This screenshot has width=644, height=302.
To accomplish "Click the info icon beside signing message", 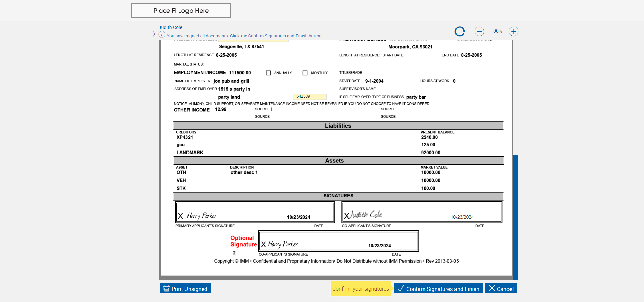I will 162,35.
